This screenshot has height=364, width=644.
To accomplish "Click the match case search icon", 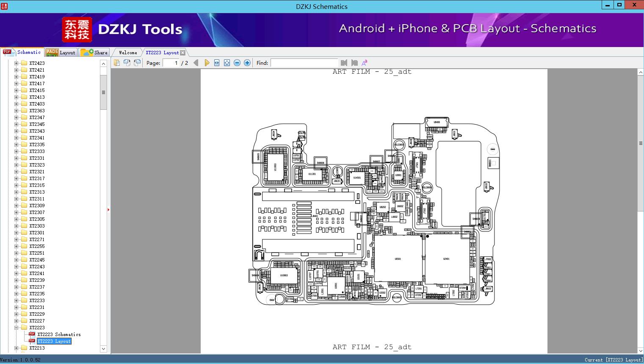I will 364,63.
